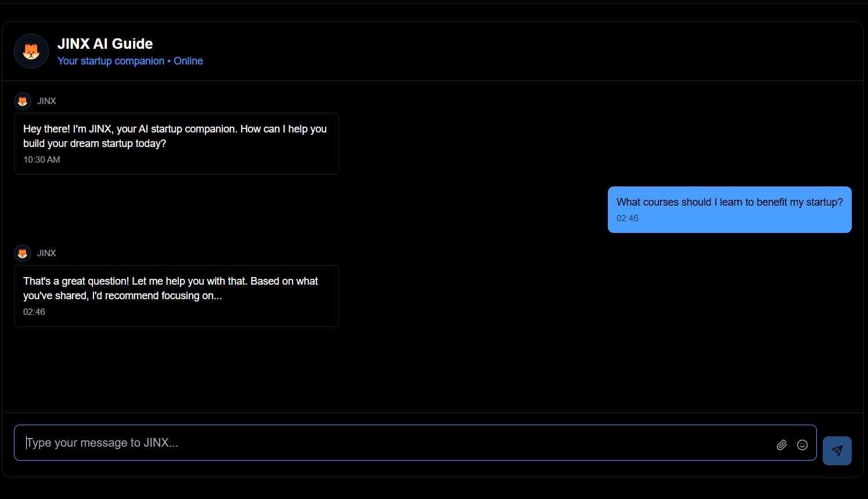This screenshot has width=868, height=499.
Task: Click 'build your dream startup today?' text line
Action: point(95,143)
